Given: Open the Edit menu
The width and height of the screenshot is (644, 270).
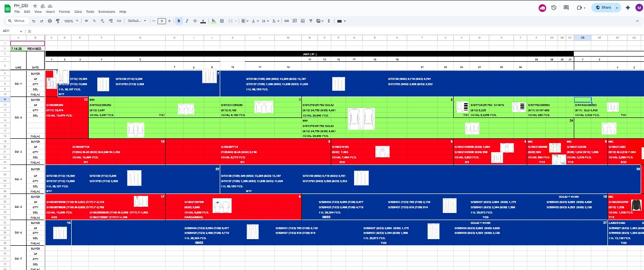Looking at the screenshot, I should [27, 11].
